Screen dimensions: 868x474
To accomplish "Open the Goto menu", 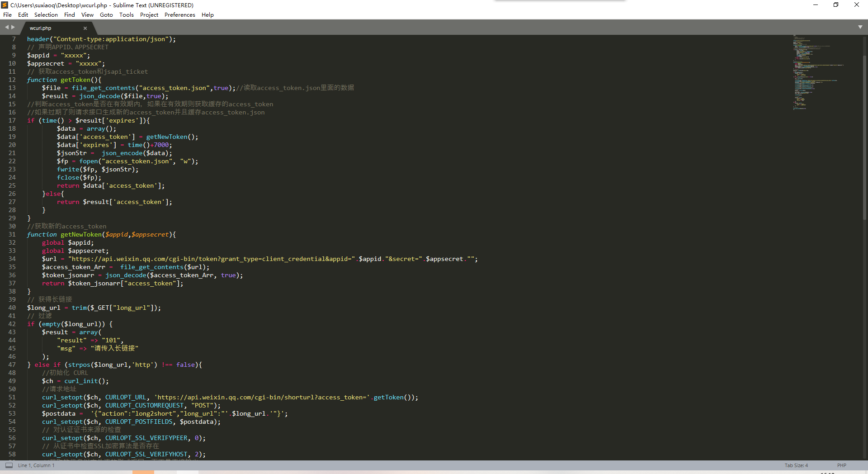I will coord(106,15).
